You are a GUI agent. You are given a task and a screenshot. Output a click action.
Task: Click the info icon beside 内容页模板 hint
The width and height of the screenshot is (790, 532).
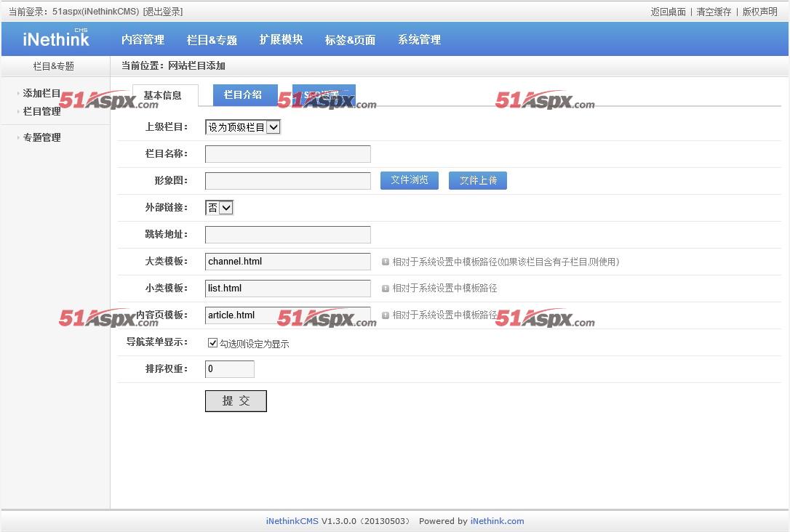386,315
